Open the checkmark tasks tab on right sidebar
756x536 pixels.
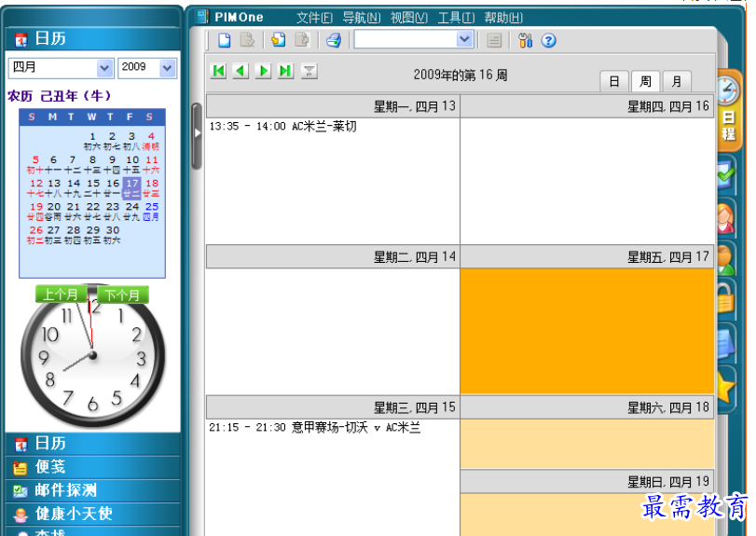click(726, 174)
